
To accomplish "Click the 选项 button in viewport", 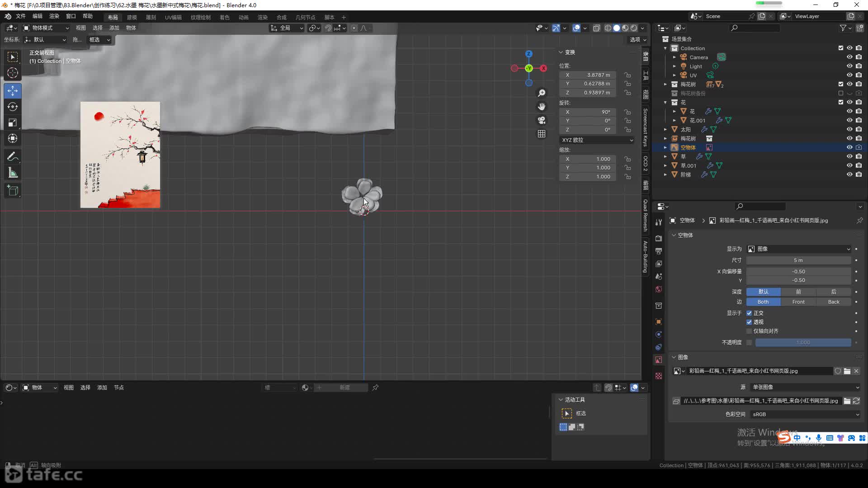I will [x=638, y=40].
